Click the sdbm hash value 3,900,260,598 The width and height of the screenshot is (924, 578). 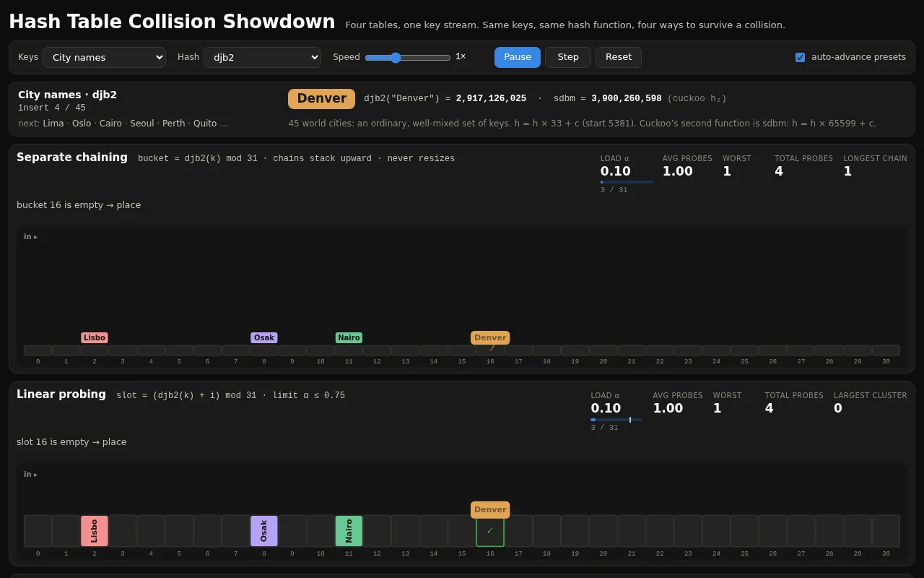[x=627, y=99]
